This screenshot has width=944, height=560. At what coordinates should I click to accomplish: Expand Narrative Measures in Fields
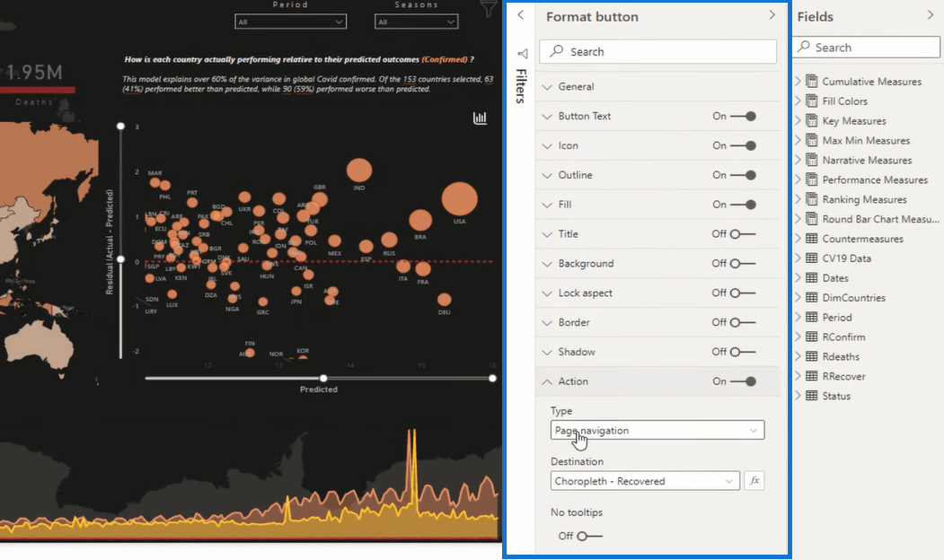pos(798,160)
